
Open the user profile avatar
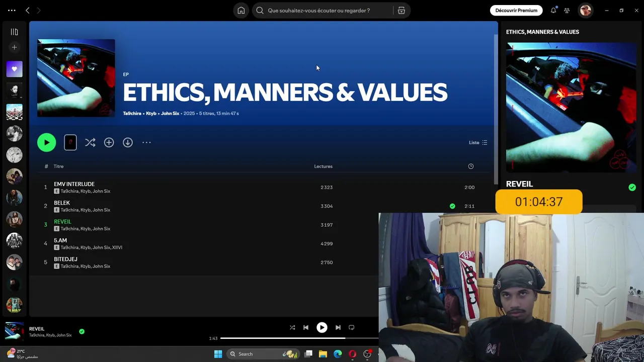(585, 10)
